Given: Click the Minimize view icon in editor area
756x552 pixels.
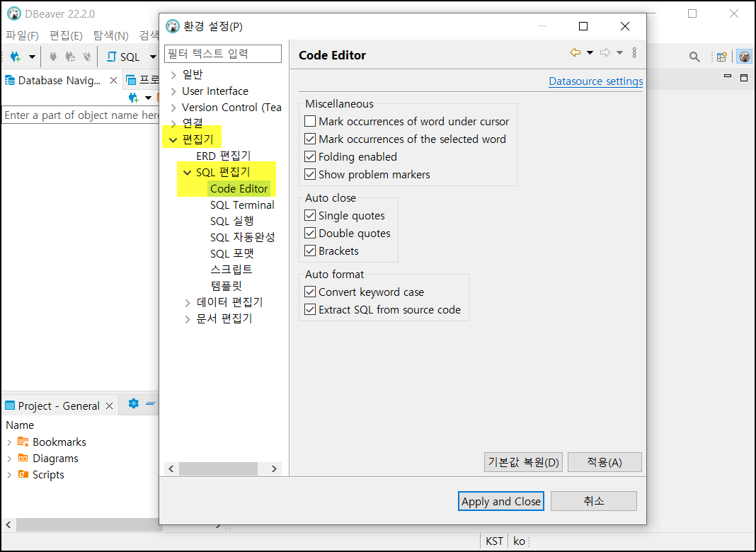Looking at the screenshot, I should pyautogui.click(x=728, y=76).
